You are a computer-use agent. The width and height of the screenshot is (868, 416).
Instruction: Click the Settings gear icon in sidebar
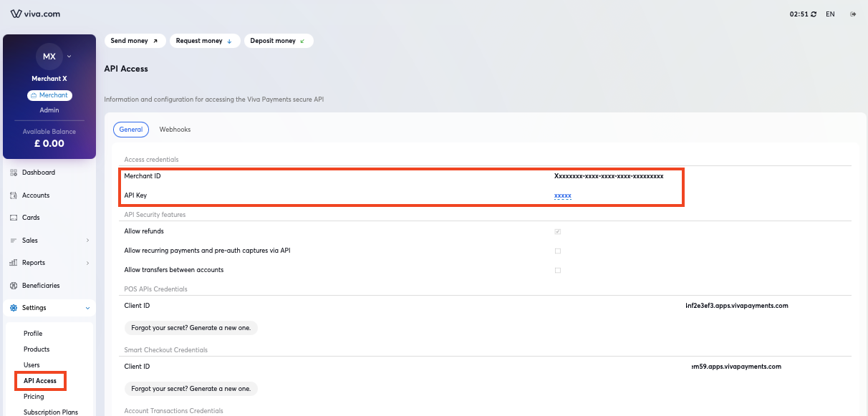13,307
